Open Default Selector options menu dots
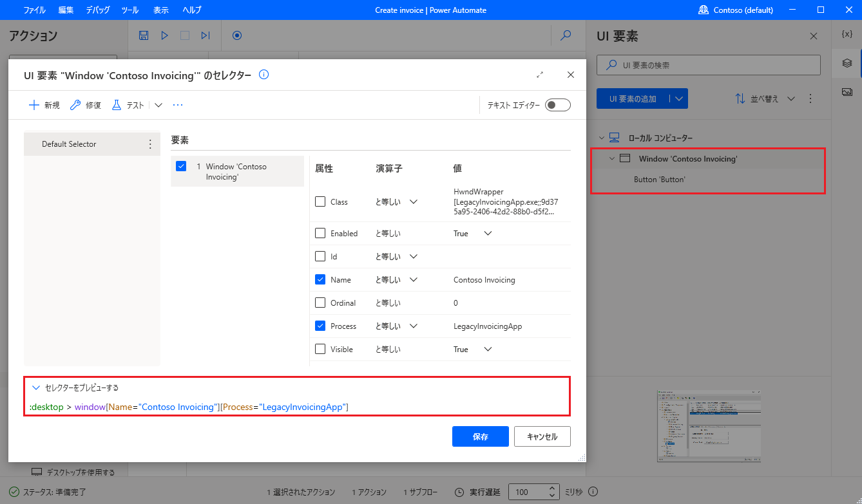The width and height of the screenshot is (862, 504). tap(150, 144)
